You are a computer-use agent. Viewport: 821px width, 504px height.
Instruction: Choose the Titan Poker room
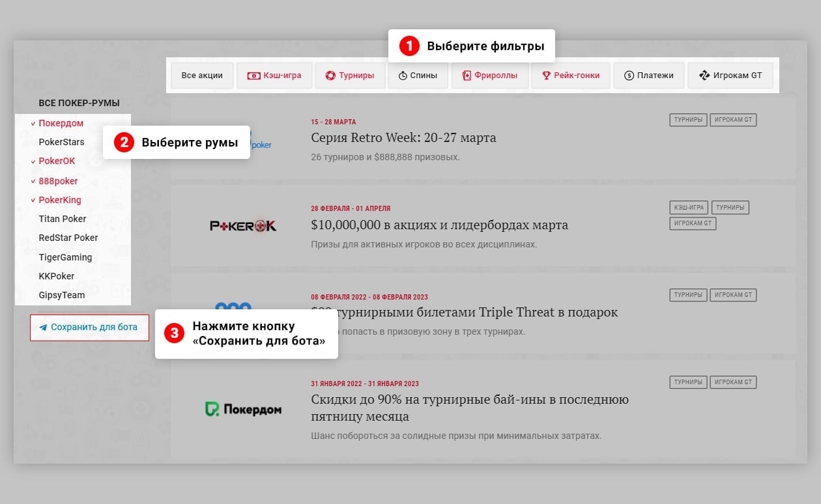point(63,219)
